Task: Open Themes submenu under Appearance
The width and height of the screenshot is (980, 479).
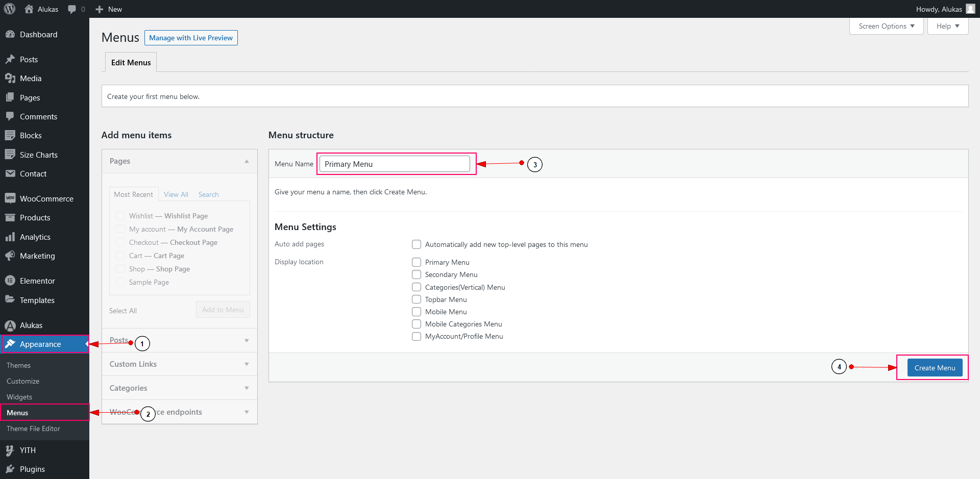Action: pos(19,365)
